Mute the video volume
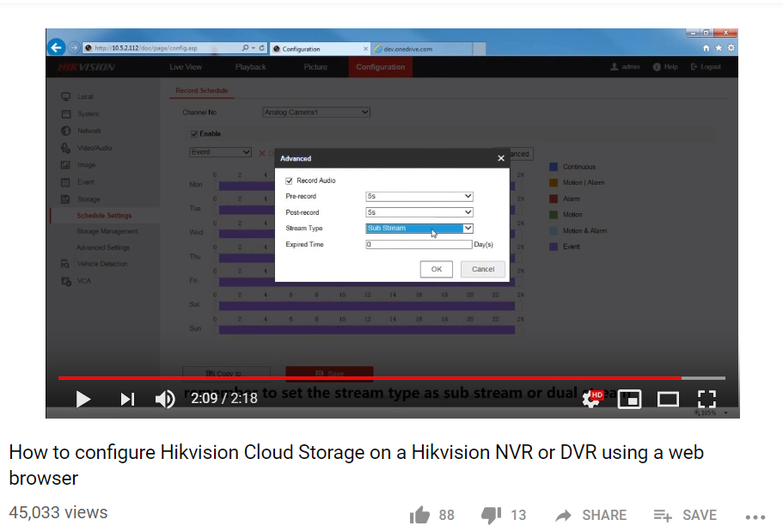 tap(165, 399)
